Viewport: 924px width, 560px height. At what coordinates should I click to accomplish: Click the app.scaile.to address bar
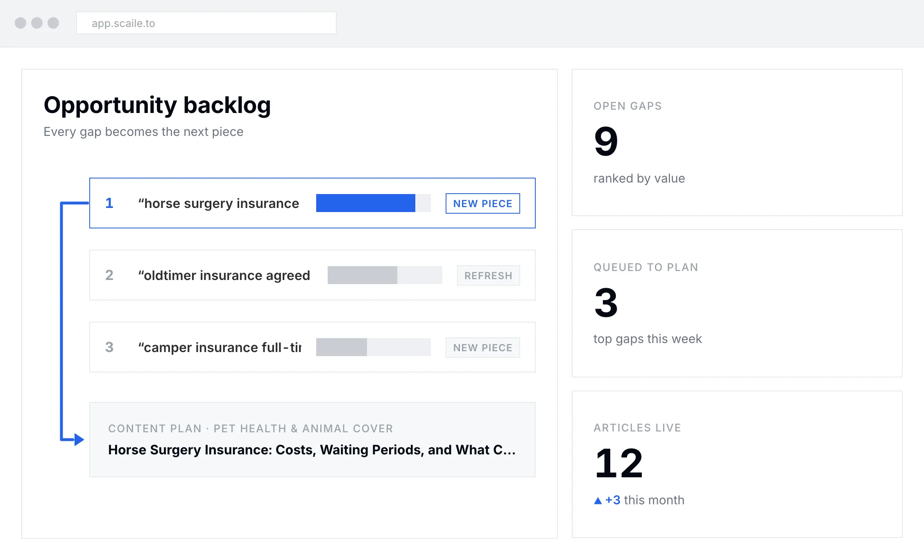point(206,23)
